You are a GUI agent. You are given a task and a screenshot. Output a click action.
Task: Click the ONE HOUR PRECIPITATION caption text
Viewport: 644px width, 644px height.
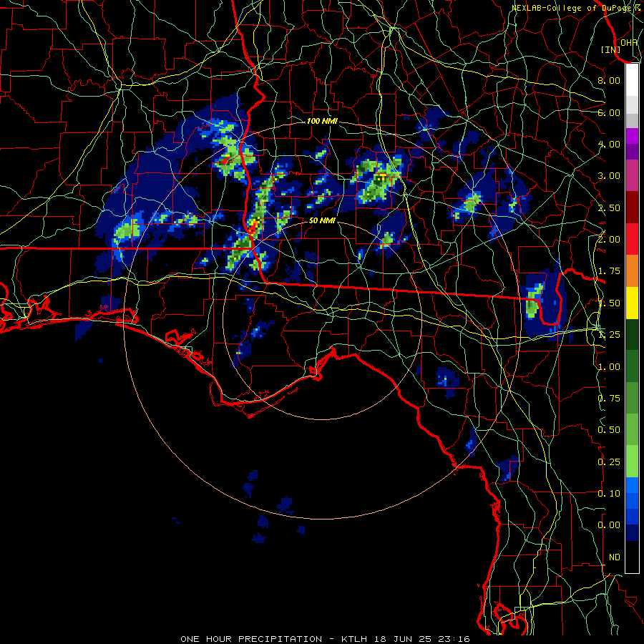(x=251, y=639)
